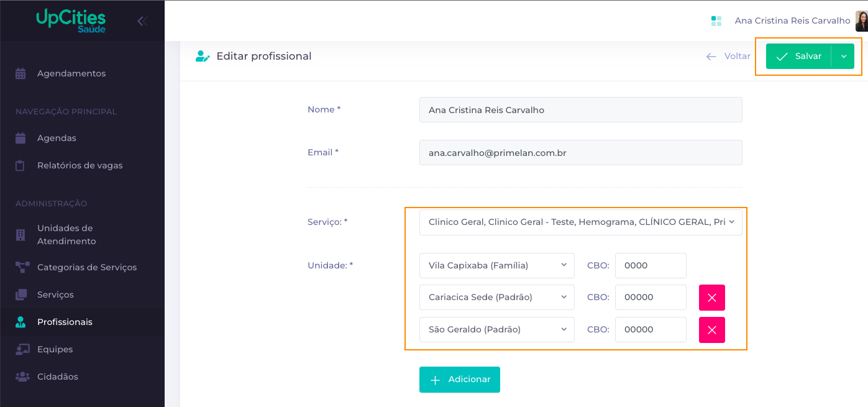Click CBO field for Vila Capixaba
868x407 pixels.
(x=651, y=265)
